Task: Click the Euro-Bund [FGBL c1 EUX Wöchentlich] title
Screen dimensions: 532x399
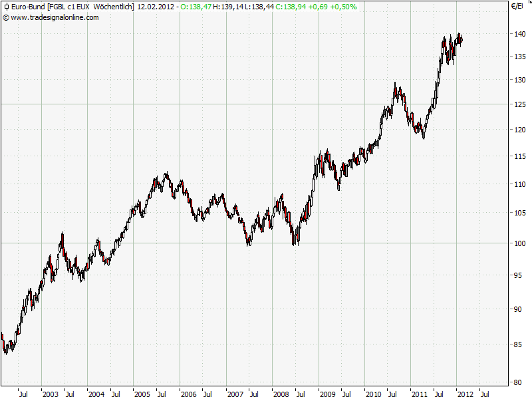Action: click(x=72, y=7)
